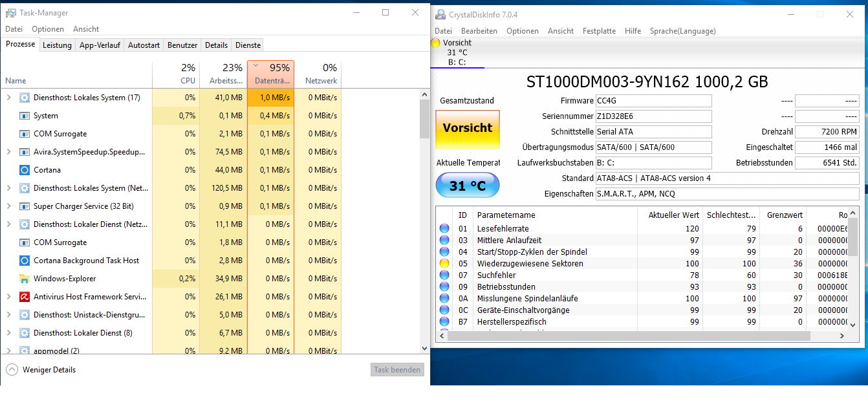Screen dimensions: 868x419
Task: Open Ansicht menu in Task-Manager
Action: [x=86, y=29]
